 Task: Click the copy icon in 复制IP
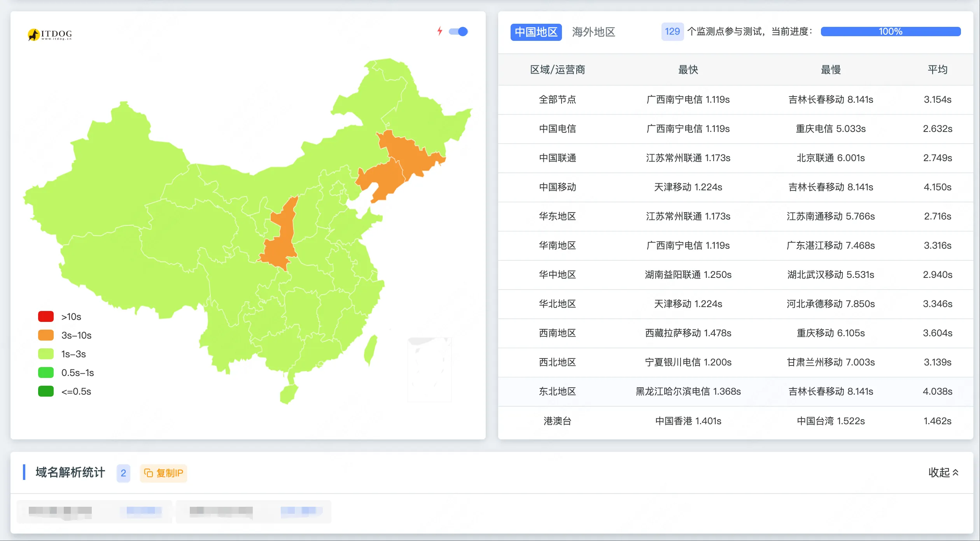pos(148,473)
